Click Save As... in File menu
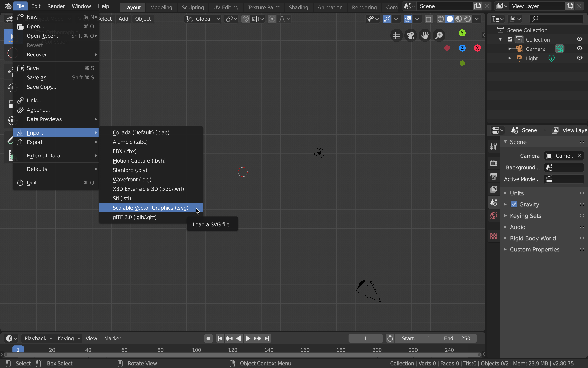 point(56,77)
